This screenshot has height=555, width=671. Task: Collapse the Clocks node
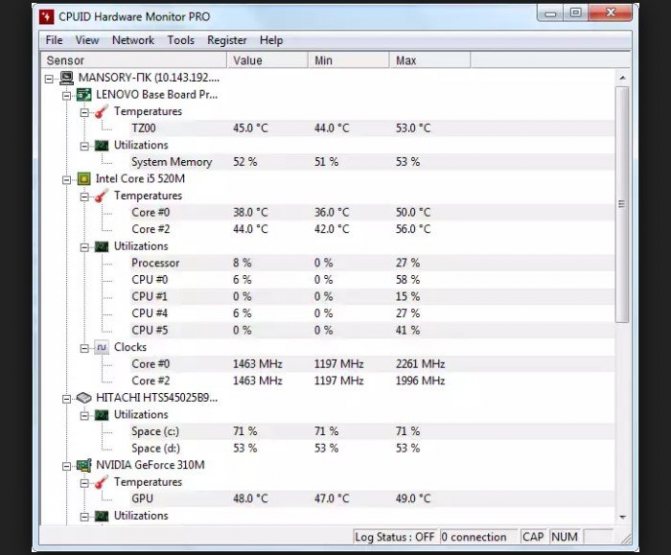point(84,348)
